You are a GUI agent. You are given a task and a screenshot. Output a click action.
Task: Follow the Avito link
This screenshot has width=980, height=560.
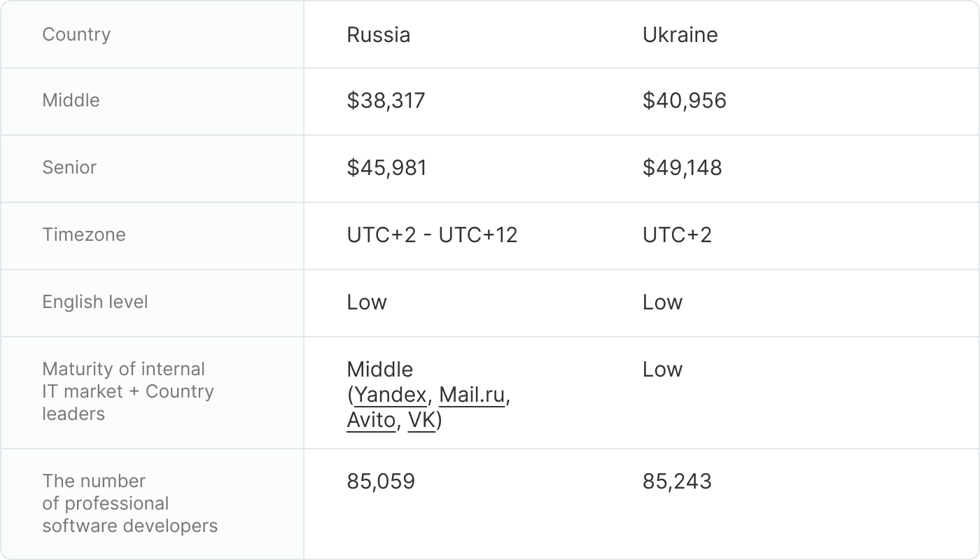[x=371, y=422]
